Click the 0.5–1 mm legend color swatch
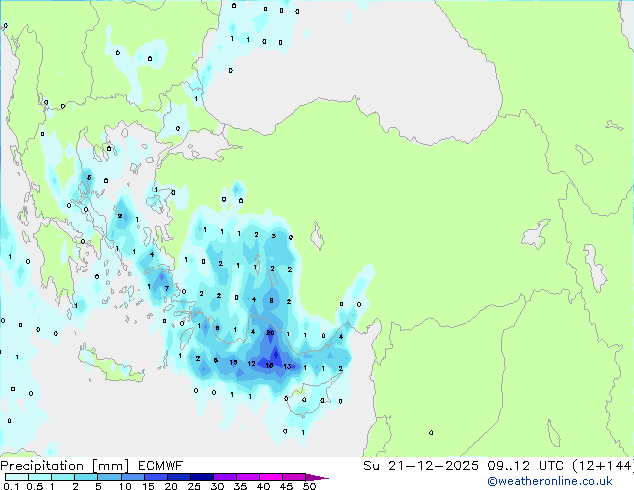The width and height of the screenshot is (634, 490). pos(40,477)
